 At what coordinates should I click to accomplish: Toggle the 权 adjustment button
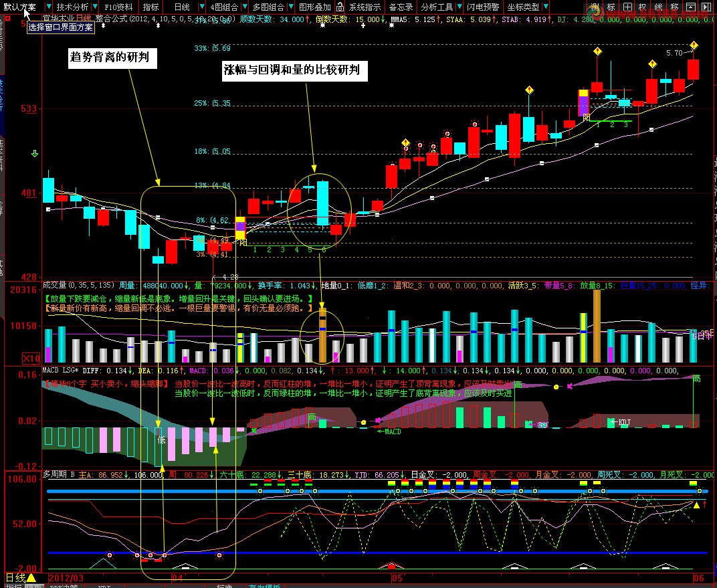[643, 7]
